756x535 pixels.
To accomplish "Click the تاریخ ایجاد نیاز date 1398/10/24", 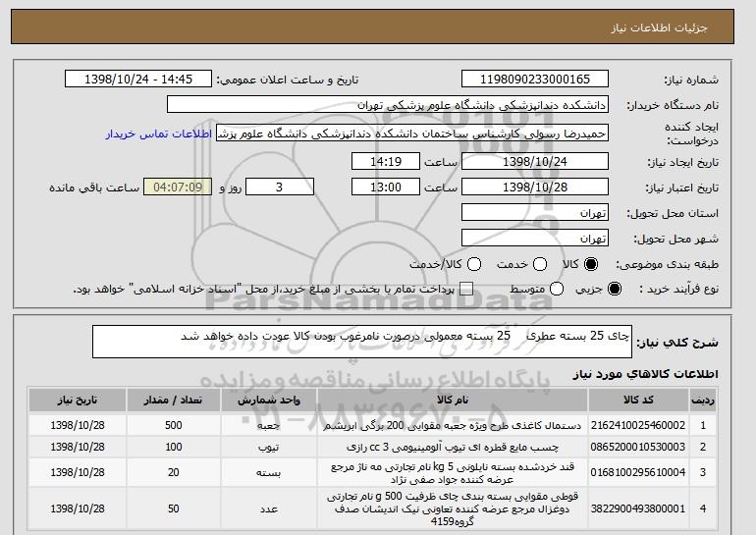I will tap(535, 161).
